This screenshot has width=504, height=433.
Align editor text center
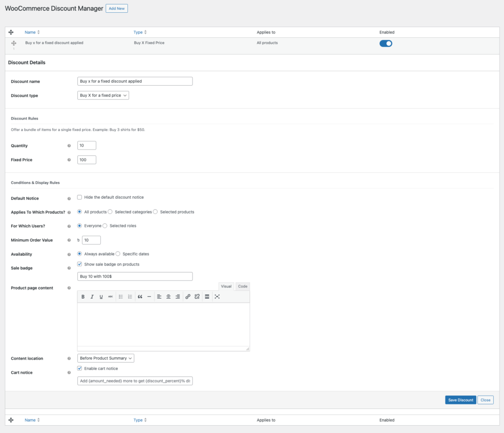[168, 297]
